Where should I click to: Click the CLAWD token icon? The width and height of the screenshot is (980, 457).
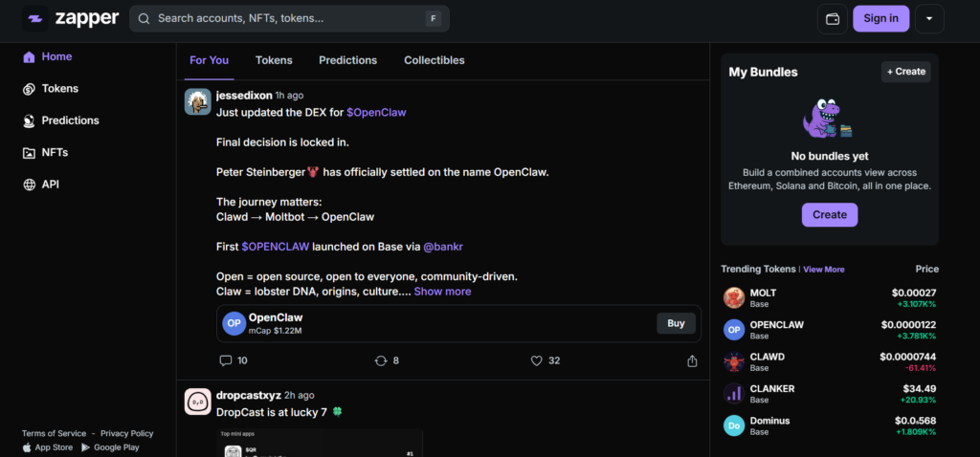(734, 361)
